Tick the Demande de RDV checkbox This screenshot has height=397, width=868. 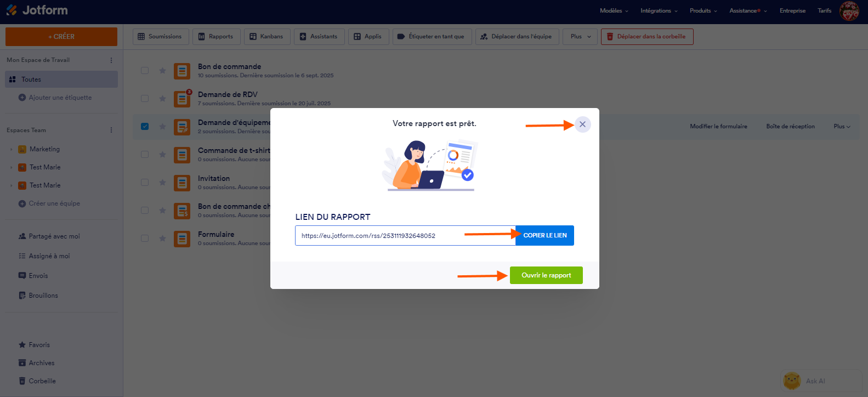145,98
